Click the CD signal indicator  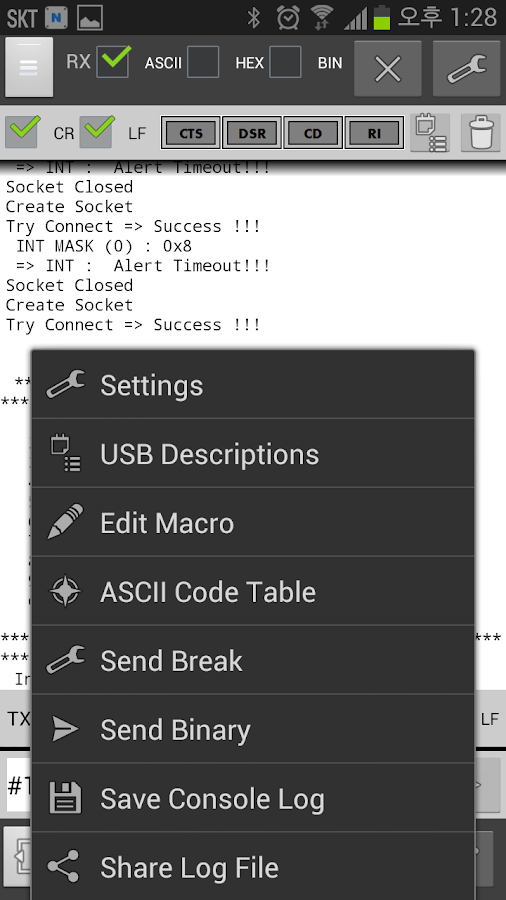313,133
